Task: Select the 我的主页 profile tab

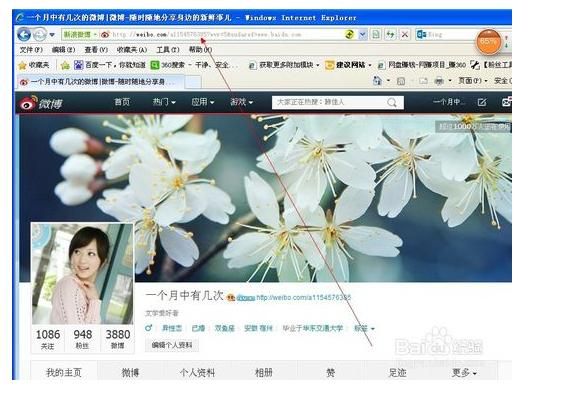Action: (64, 372)
